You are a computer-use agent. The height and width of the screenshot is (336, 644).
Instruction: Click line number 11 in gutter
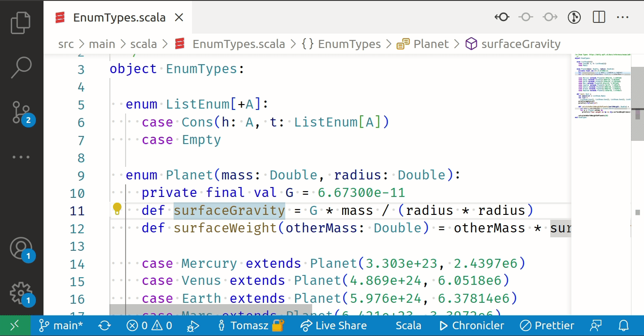click(77, 211)
